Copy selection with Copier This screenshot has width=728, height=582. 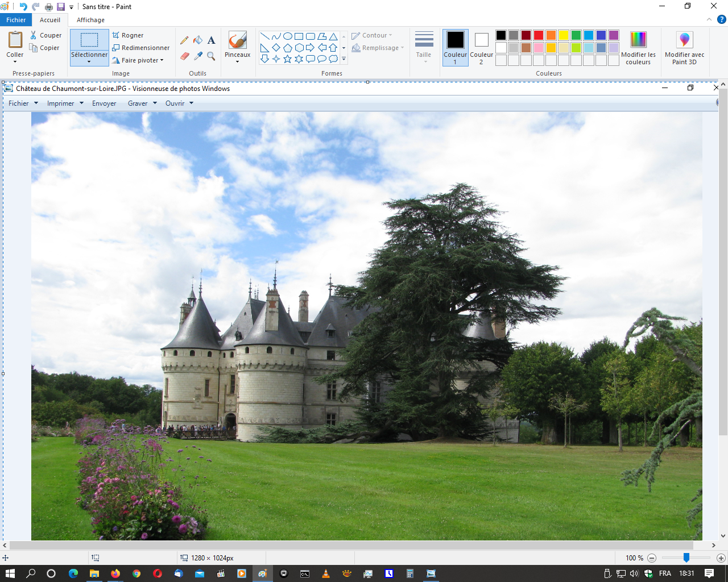[45, 48]
